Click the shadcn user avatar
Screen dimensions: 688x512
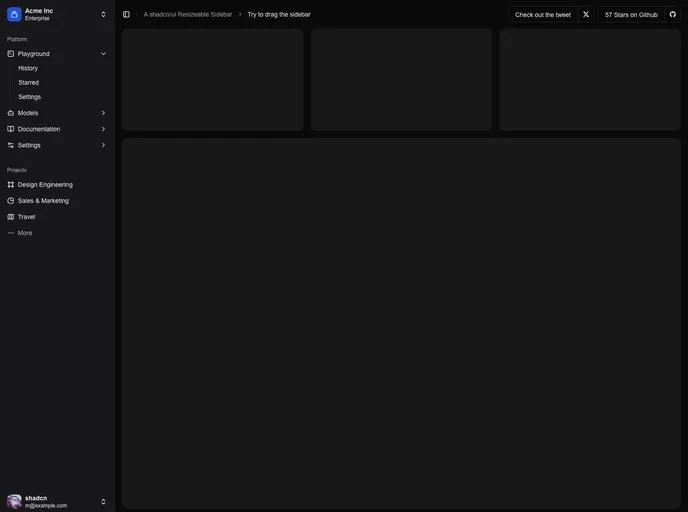click(14, 501)
